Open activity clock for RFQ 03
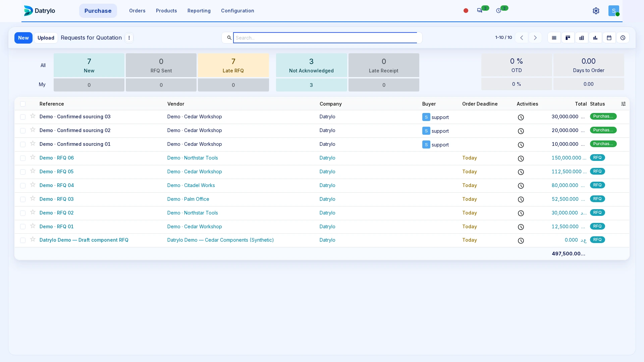Screen dimensions: 644x362 [x=521, y=199]
